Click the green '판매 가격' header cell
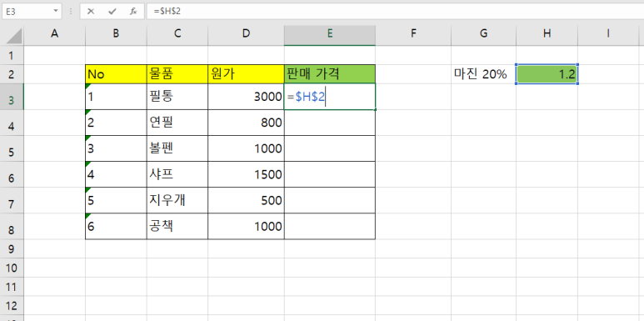This screenshot has width=644, height=321. tap(329, 74)
